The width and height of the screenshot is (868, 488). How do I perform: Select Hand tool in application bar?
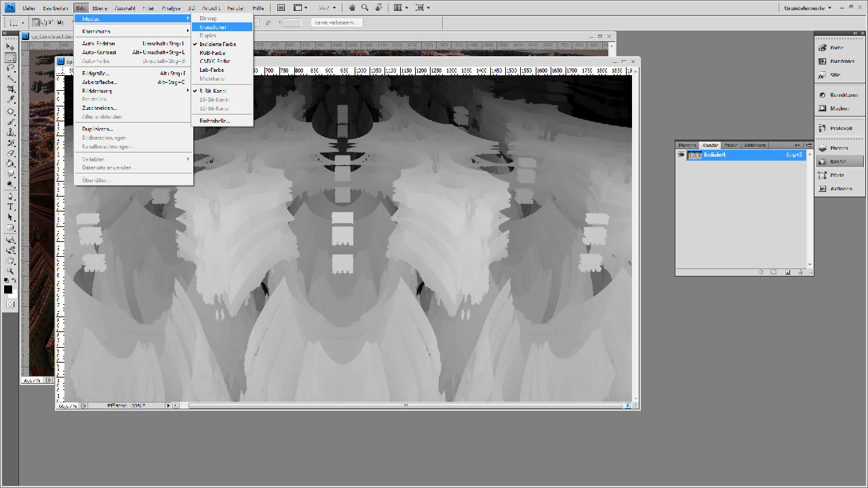[x=352, y=7]
